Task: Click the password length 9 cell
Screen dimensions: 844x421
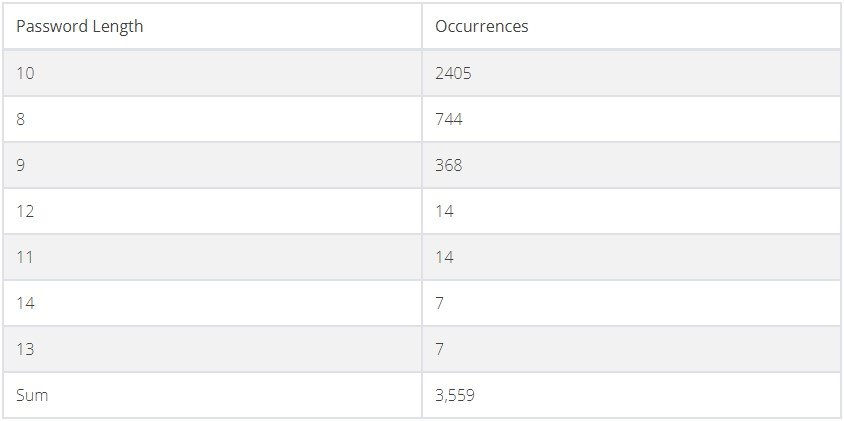Action: [212, 165]
